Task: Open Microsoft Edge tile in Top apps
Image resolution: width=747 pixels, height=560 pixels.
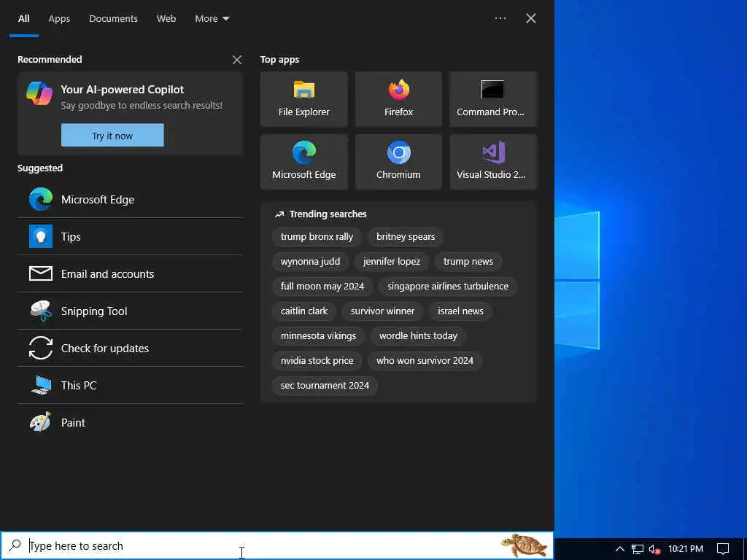Action: click(304, 162)
